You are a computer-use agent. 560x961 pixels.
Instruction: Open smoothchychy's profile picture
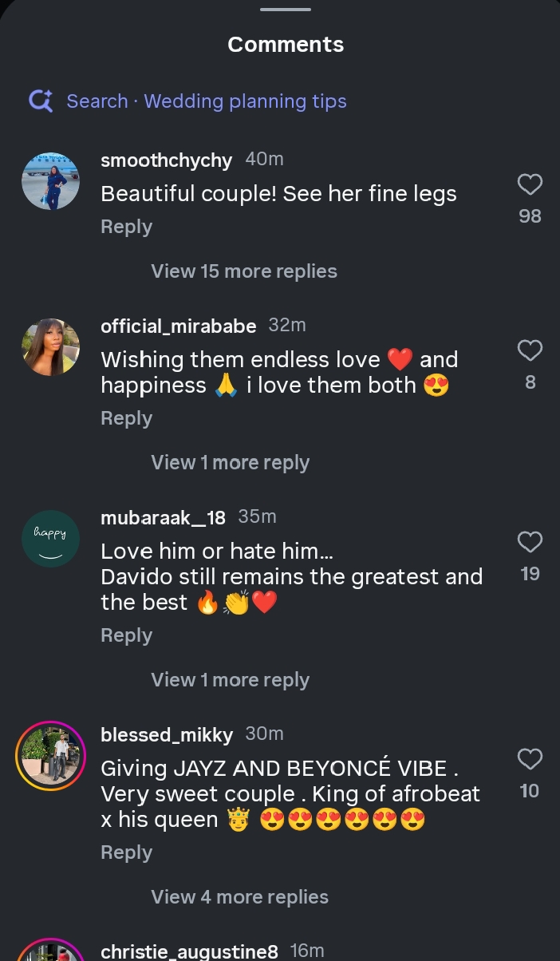coord(50,181)
